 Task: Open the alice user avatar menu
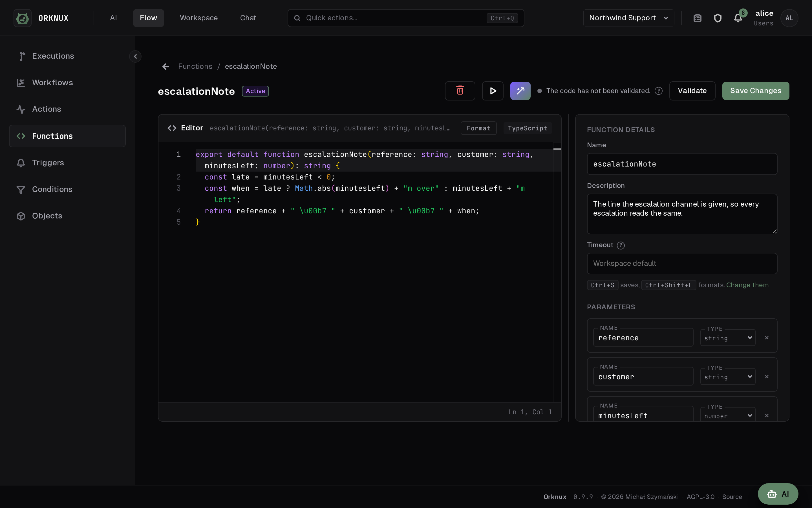coord(789,18)
